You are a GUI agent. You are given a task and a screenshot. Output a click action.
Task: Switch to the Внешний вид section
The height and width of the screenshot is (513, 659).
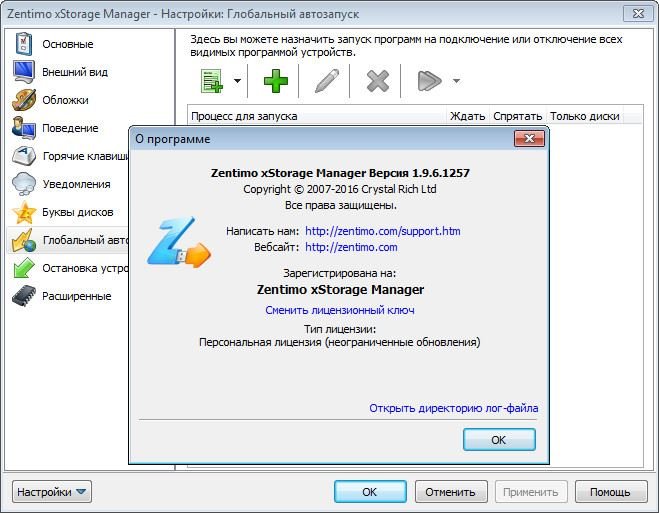click(75, 72)
